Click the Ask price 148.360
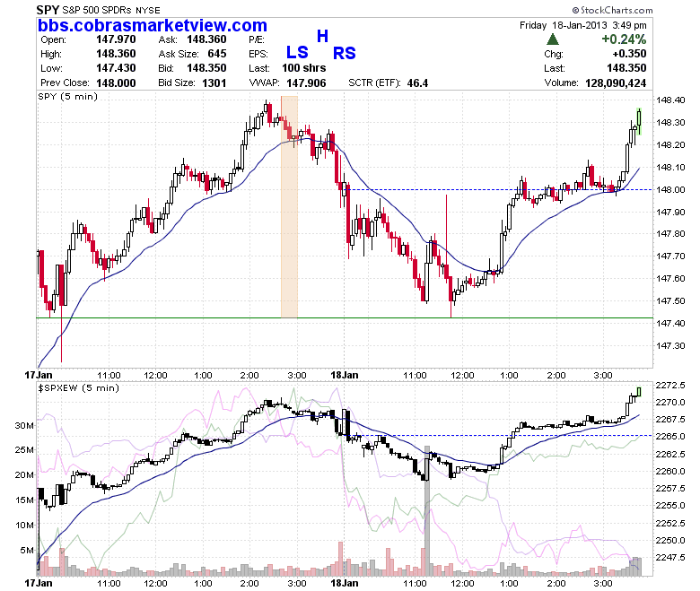This screenshot has height=591, width=700. (206, 39)
